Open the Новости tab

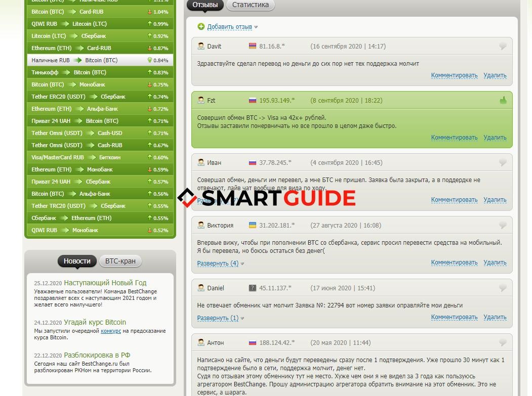(x=77, y=261)
